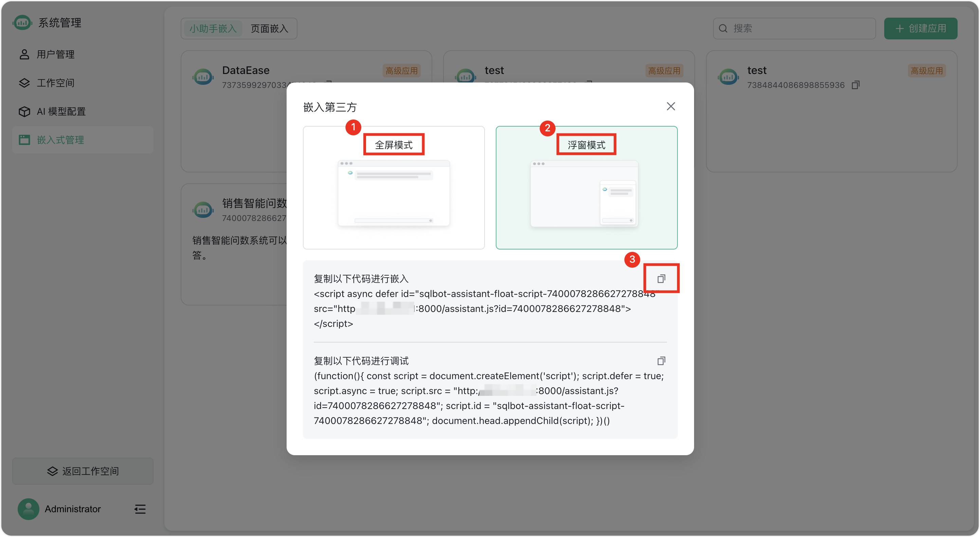This screenshot has width=980, height=537.
Task: Collapse the sidebar menu icon
Action: pyautogui.click(x=140, y=509)
